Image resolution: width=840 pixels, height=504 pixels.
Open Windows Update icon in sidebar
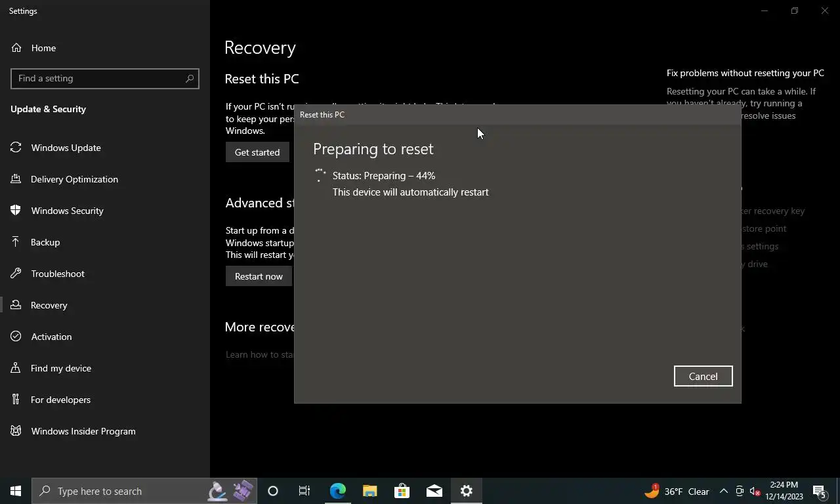coord(16,148)
